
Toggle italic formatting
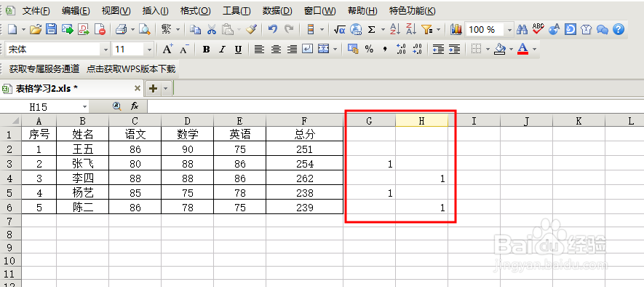point(222,50)
